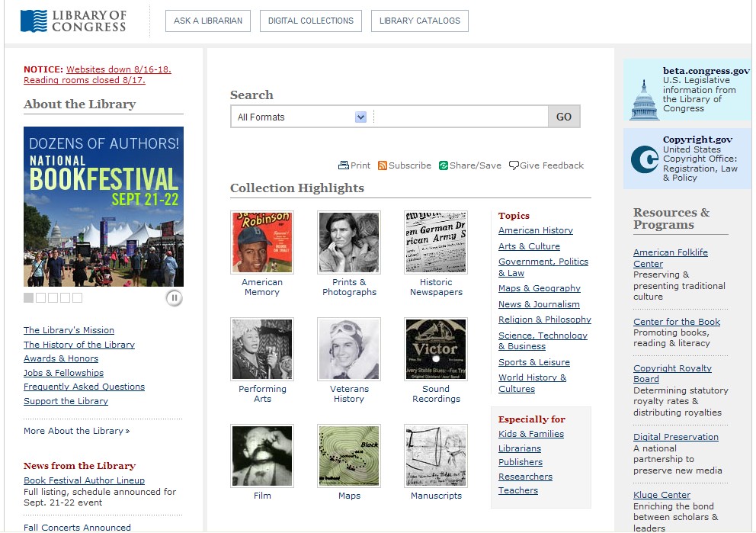756x533 pixels.
Task: Select the second slideshow indicator square
Action: point(41,297)
